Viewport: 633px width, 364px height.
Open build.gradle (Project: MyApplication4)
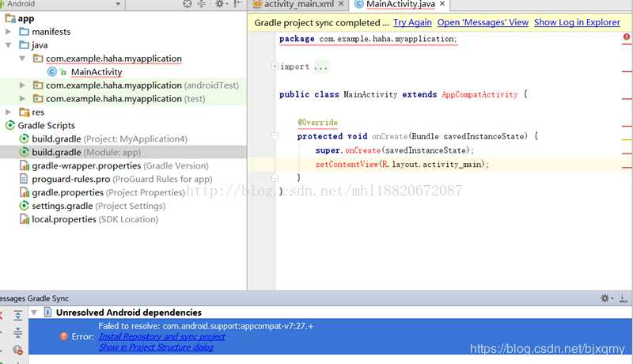tap(109, 138)
